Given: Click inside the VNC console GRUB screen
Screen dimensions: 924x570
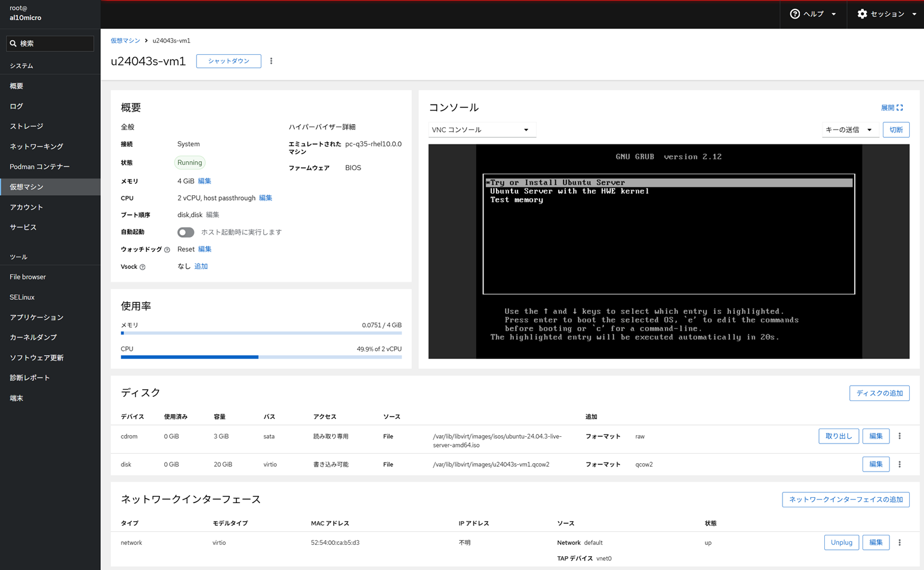Looking at the screenshot, I should (x=669, y=251).
